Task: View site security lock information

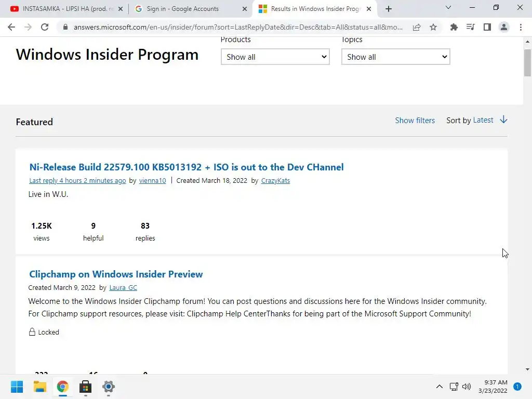Action: click(65, 27)
